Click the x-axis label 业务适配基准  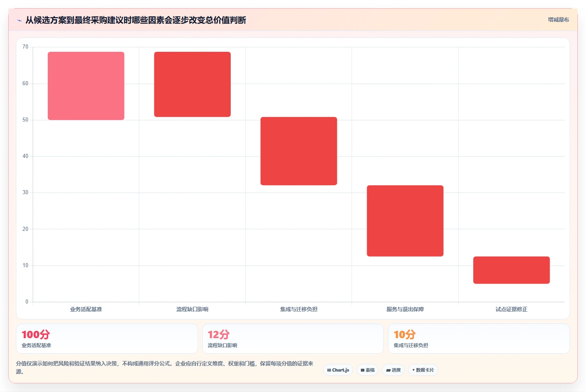[86, 309]
